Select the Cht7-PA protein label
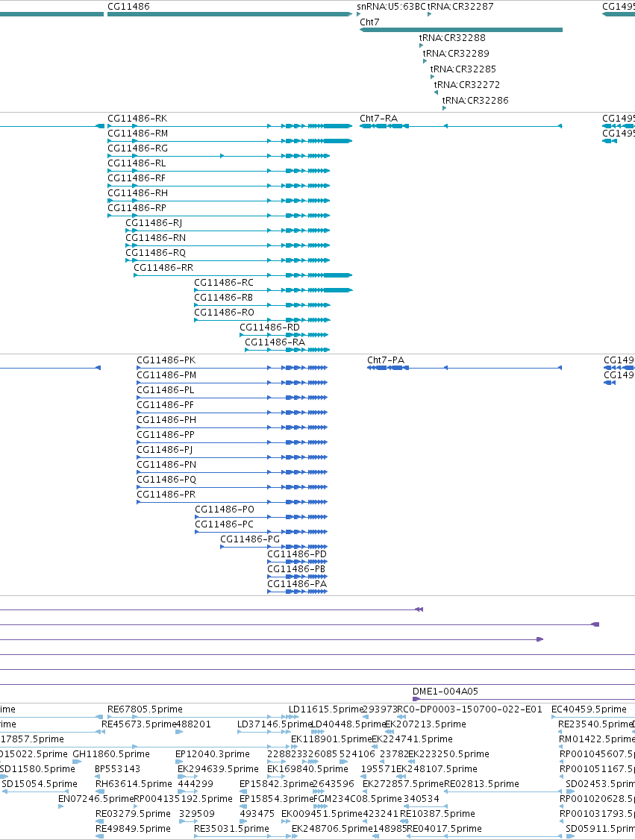 pyautogui.click(x=386, y=360)
